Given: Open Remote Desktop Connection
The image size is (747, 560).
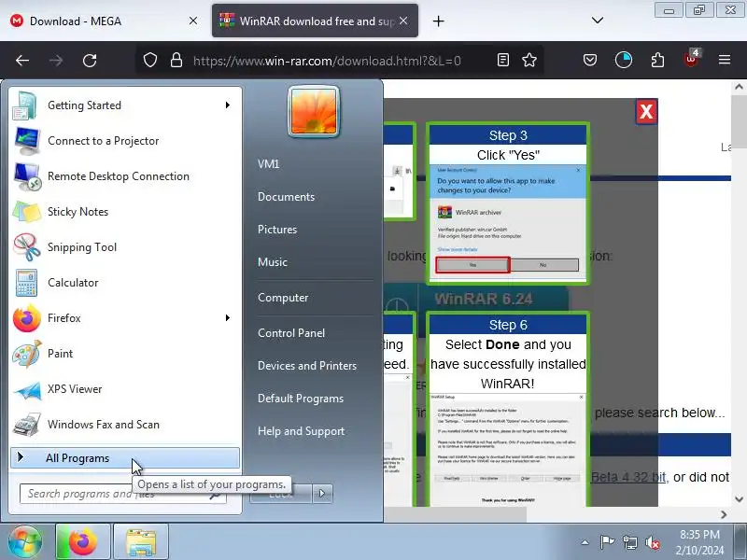Looking at the screenshot, I should [125, 176].
